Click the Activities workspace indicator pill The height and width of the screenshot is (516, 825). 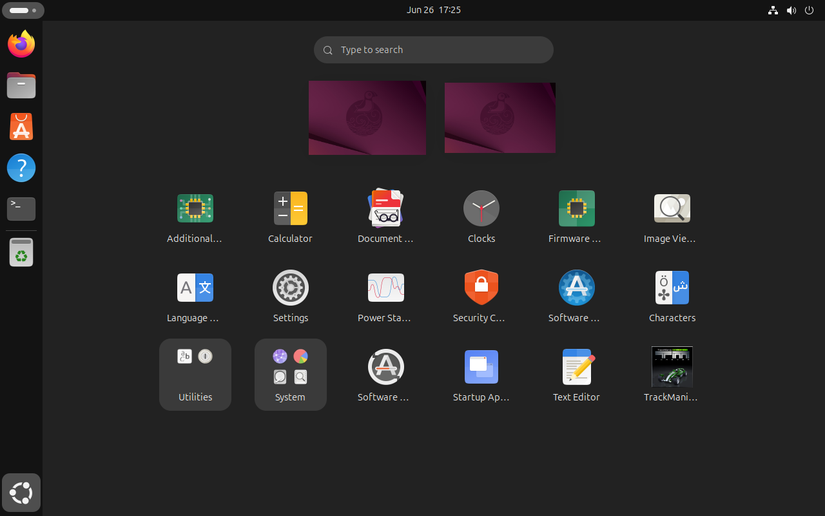click(23, 10)
